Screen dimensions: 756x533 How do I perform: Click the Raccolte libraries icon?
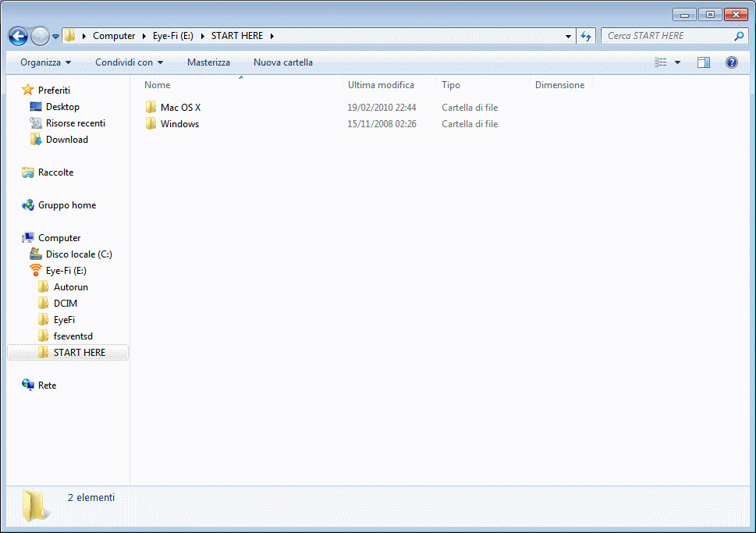pos(28,172)
